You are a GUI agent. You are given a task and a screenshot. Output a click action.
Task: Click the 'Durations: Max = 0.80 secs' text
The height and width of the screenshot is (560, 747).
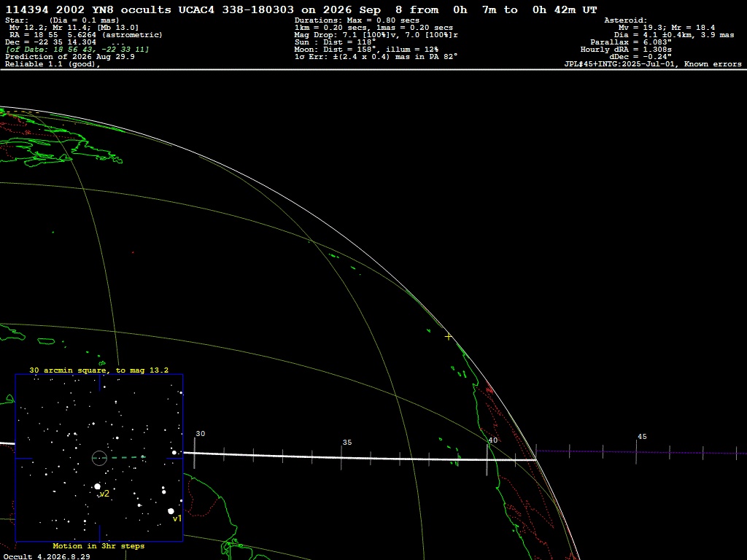pyautogui.click(x=357, y=20)
